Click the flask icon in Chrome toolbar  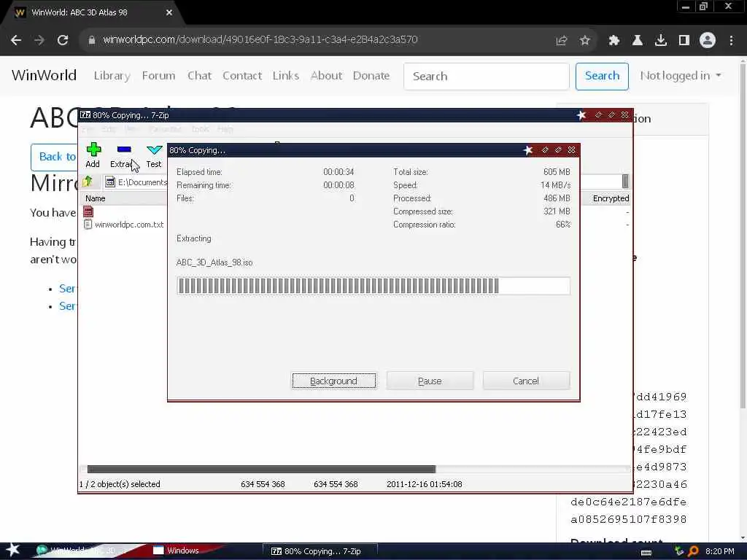click(x=637, y=41)
